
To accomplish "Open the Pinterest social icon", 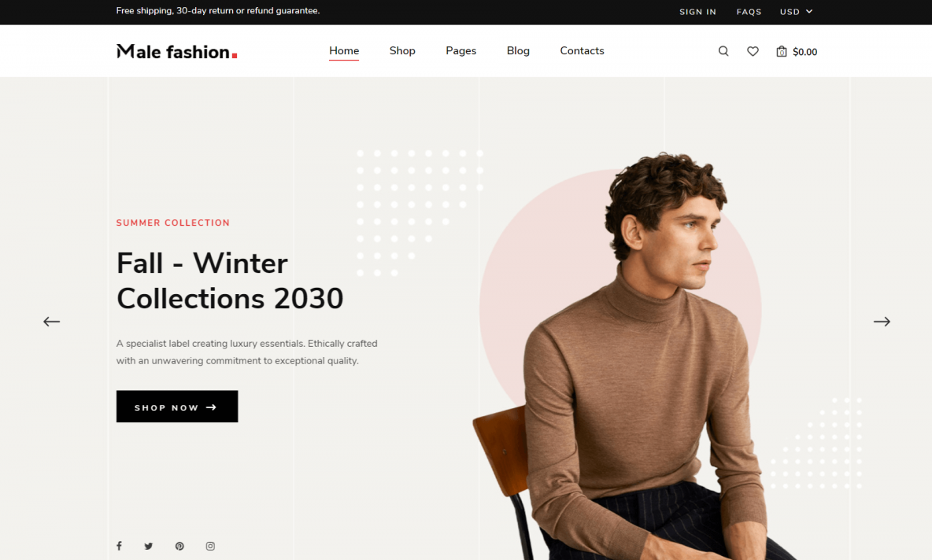I will (179, 547).
